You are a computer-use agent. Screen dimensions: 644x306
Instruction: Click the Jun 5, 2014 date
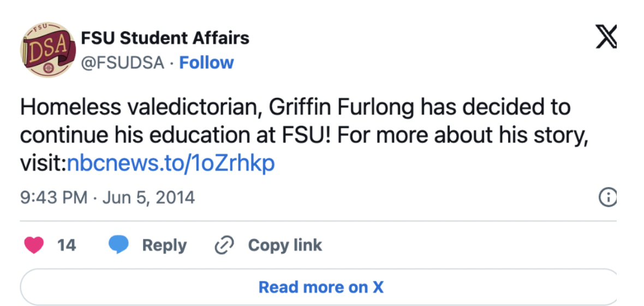148,198
